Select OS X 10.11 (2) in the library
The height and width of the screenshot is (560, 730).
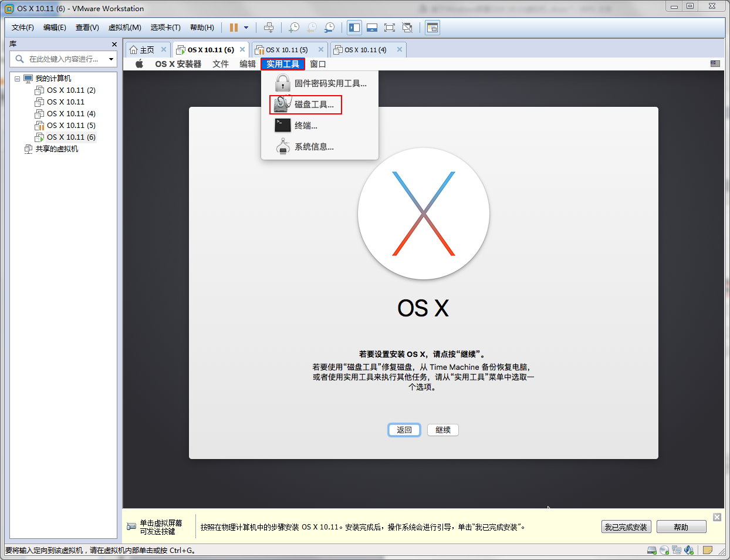(71, 90)
